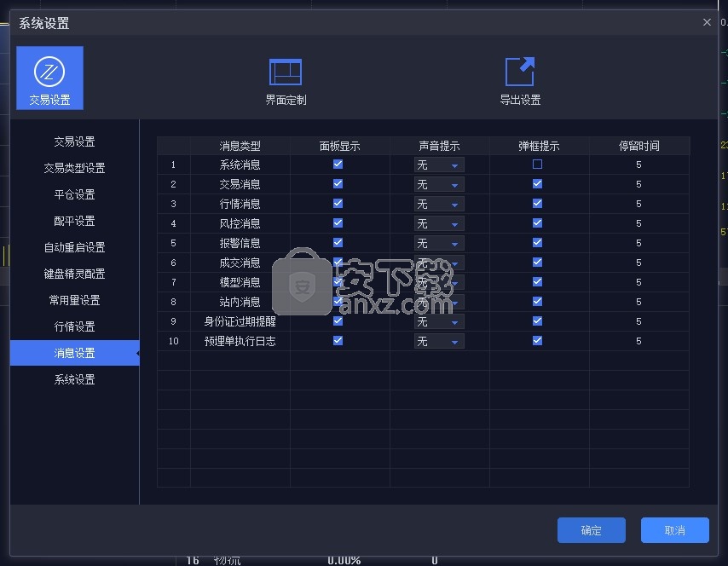Image resolution: width=728 pixels, height=566 pixels.
Task: Select the 报警信息 row label
Action: pos(240,243)
